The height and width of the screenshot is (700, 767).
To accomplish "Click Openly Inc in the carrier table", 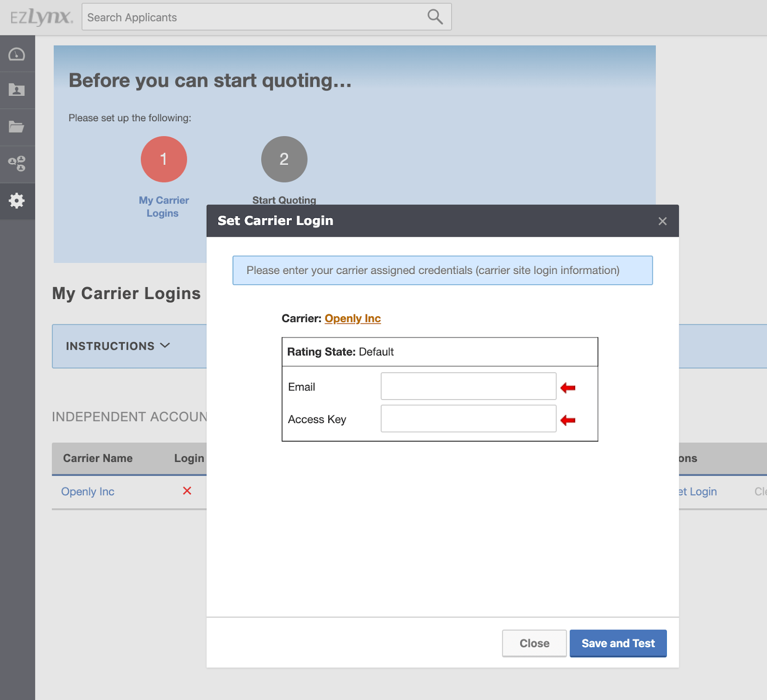I will pyautogui.click(x=88, y=492).
